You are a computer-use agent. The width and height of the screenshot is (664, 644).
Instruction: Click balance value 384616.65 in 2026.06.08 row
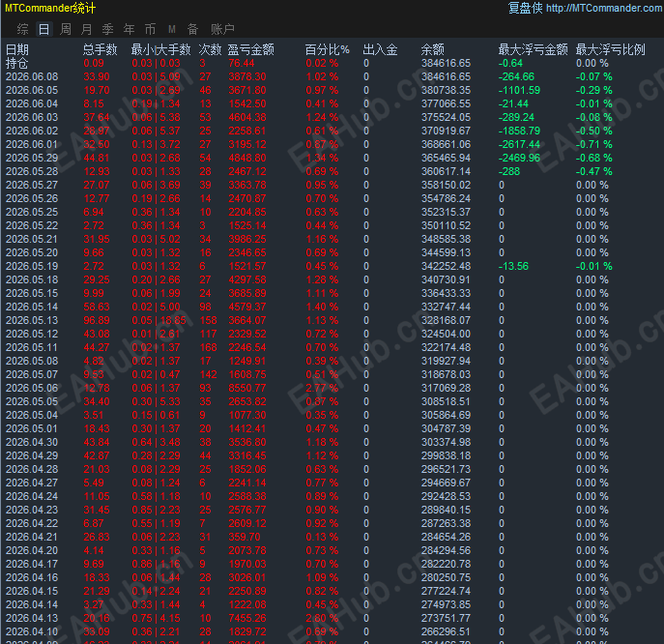pos(446,76)
